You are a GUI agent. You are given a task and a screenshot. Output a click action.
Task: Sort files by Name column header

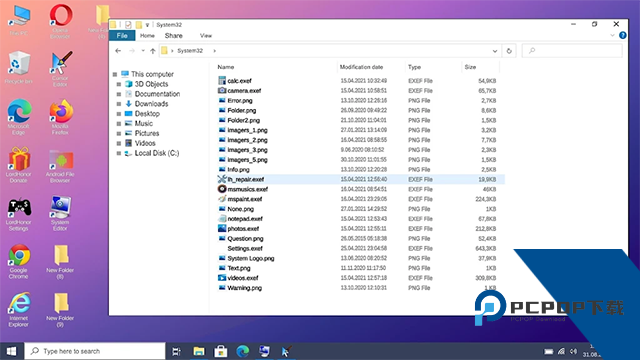pos(226,67)
